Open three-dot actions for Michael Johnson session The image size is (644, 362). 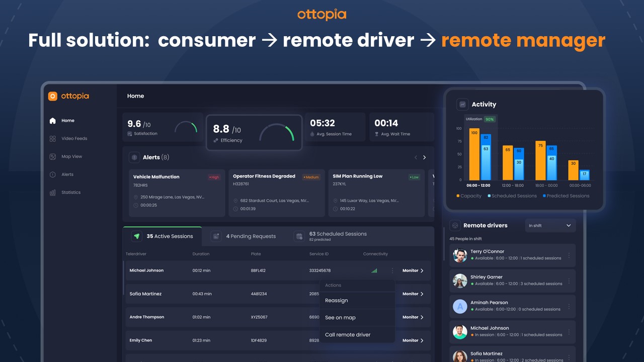[x=392, y=270]
